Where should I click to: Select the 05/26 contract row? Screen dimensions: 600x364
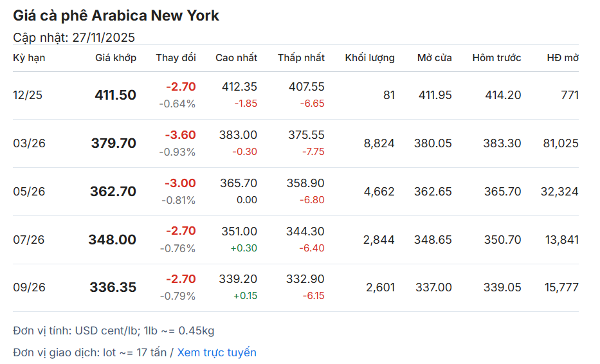(29, 192)
